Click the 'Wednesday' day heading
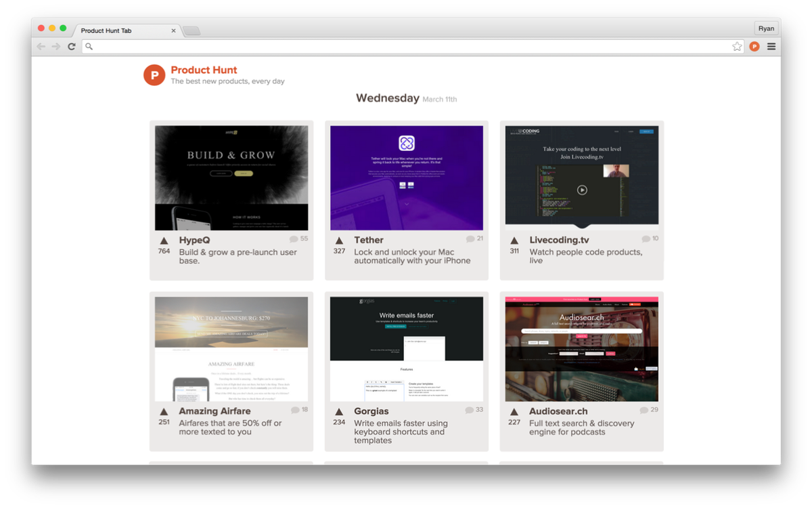The image size is (812, 508). pyautogui.click(x=388, y=98)
